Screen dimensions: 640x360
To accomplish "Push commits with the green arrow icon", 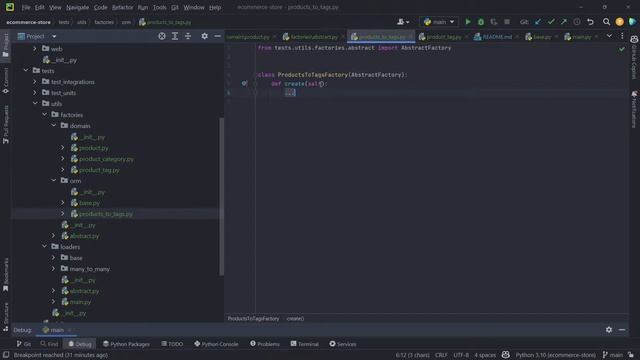I will point(564,22).
